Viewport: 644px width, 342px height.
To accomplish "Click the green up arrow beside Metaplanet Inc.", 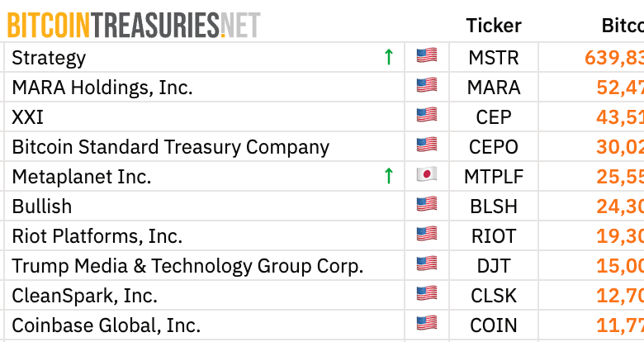I will coord(389,176).
